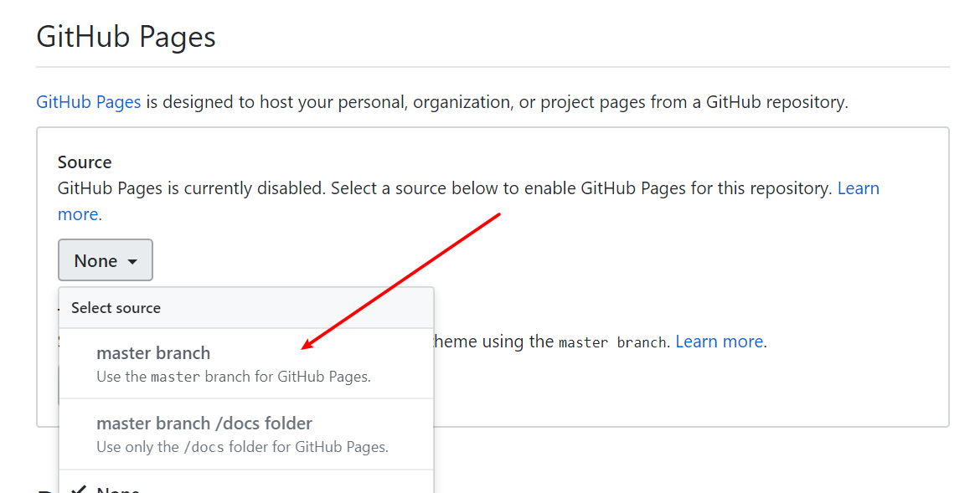Viewport: 980px width, 493px height.
Task: Click 'Use the master branch for GitHub Pages' description
Action: click(x=233, y=377)
